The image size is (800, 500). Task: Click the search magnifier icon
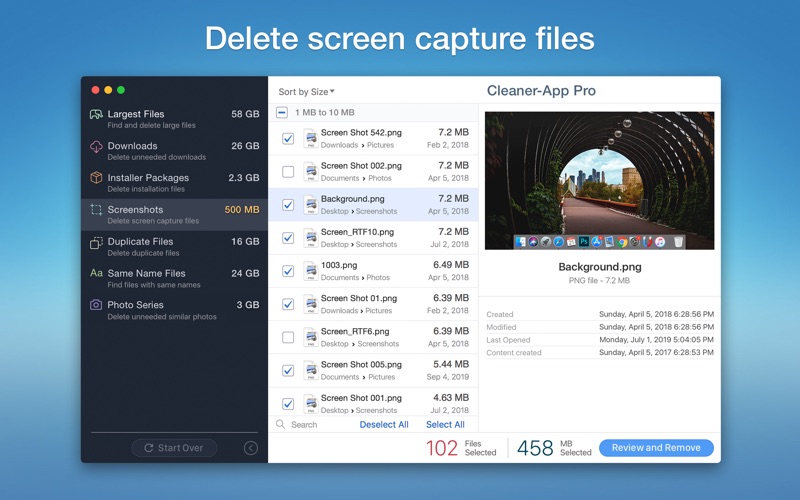[280, 424]
